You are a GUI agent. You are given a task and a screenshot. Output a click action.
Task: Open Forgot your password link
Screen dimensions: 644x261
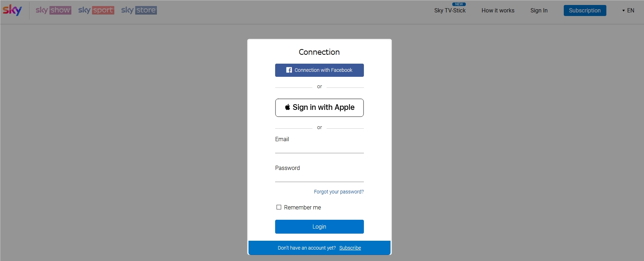pos(339,192)
